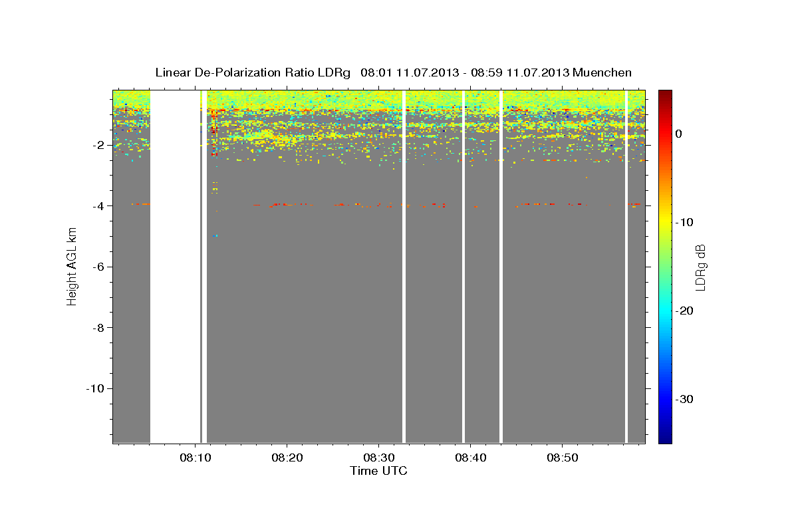
Task: Click the 08:10 time tick label
Action: coord(195,458)
